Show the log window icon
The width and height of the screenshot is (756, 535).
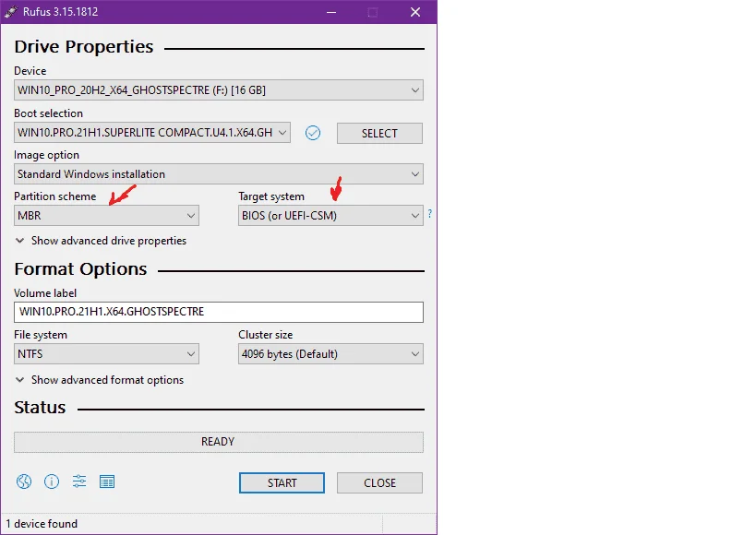(107, 481)
